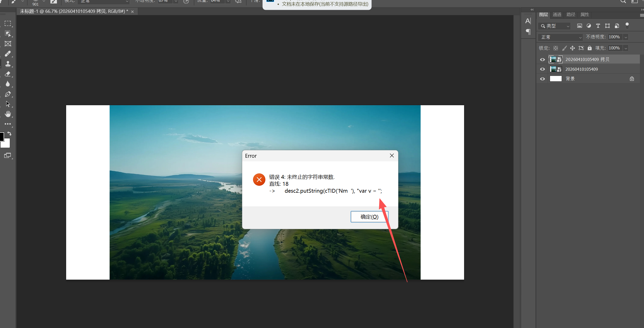Image resolution: width=644 pixels, height=328 pixels.
Task: Close the Error dialog
Action: 391,156
